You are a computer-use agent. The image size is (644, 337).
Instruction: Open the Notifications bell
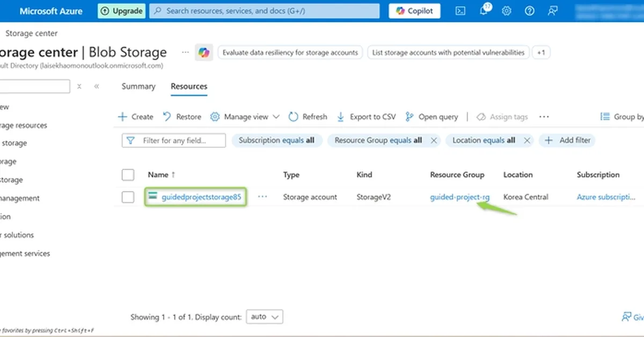[x=484, y=11]
